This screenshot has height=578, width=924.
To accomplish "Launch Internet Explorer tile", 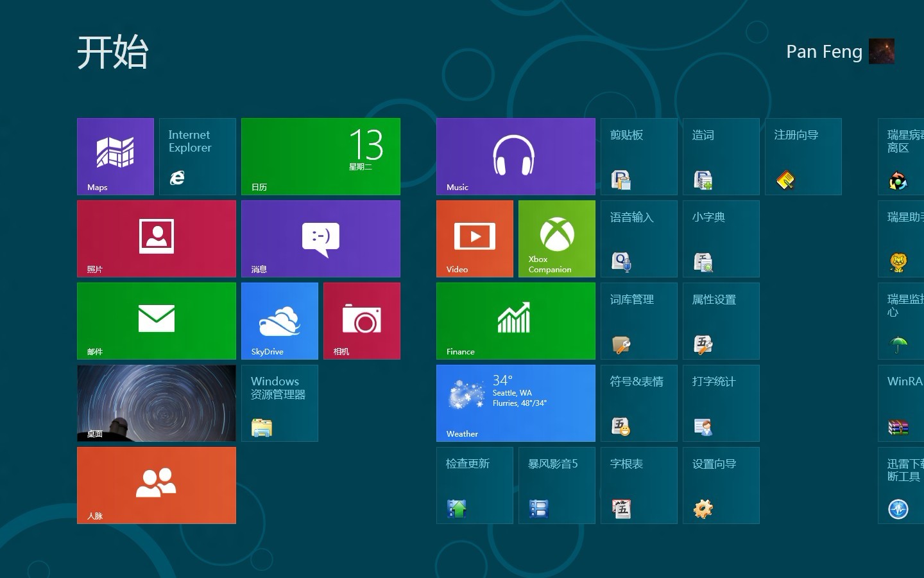I will [x=198, y=157].
